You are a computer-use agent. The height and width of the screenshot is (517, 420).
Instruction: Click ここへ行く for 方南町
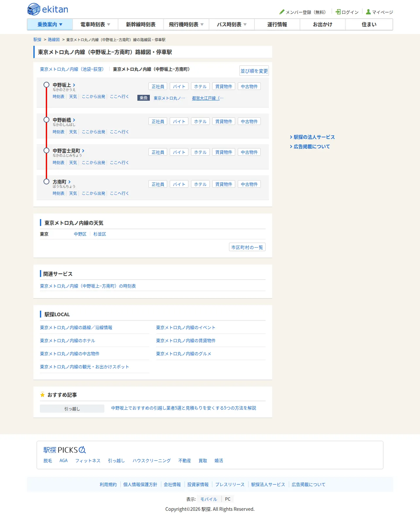(119, 194)
